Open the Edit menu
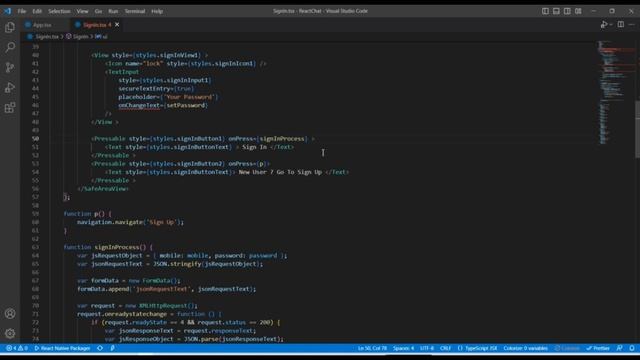The height and width of the screenshot is (360, 640). [37, 11]
